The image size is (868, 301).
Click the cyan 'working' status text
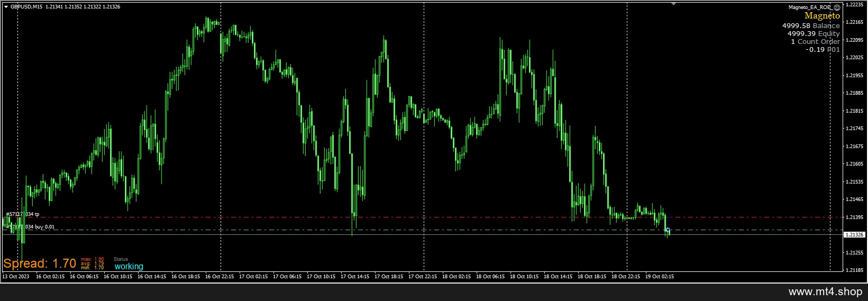(129, 267)
